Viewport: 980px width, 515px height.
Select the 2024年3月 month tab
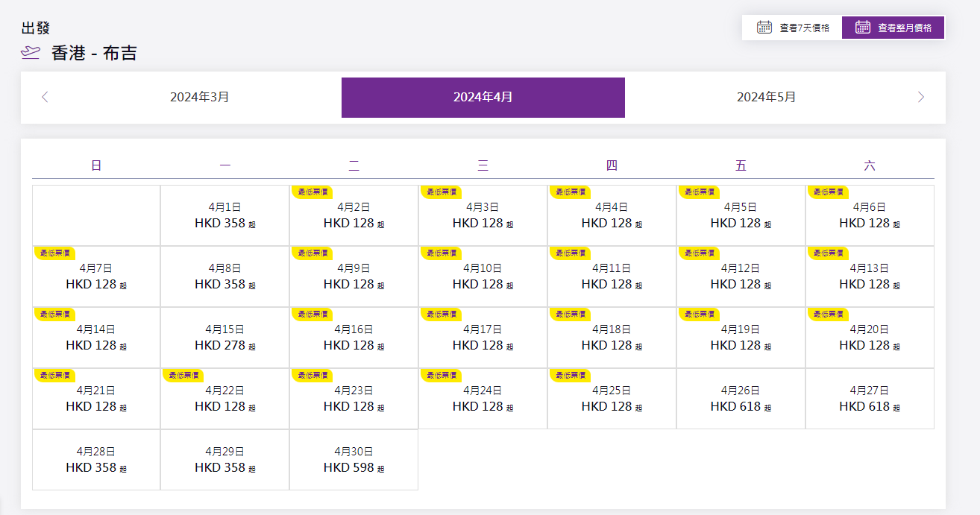click(x=199, y=97)
